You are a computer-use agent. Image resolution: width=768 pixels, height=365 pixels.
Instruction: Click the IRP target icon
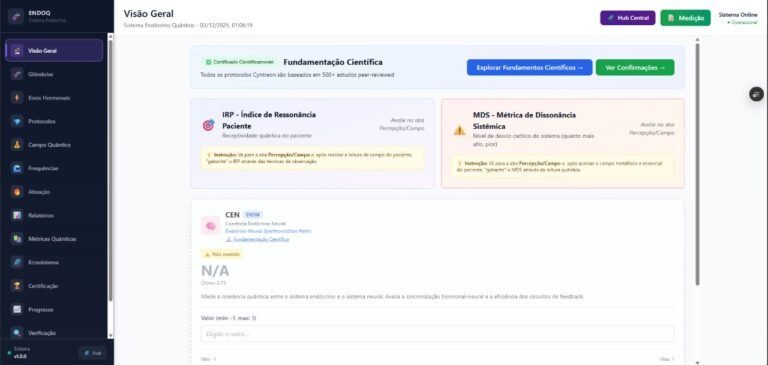click(x=208, y=125)
